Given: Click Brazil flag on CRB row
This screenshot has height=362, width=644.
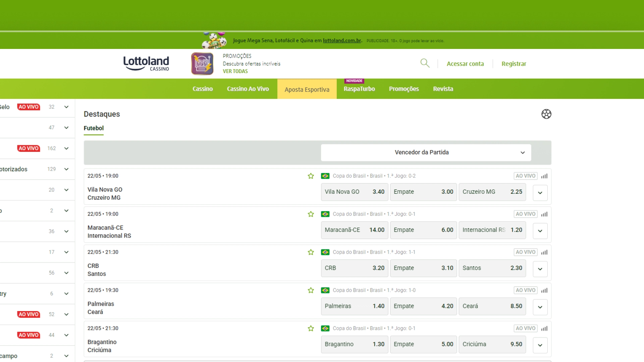Looking at the screenshot, I should tap(325, 252).
